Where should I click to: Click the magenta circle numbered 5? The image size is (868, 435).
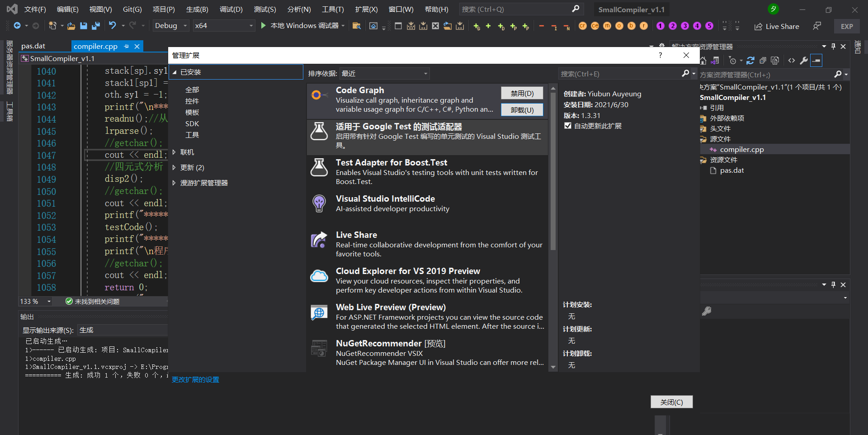(709, 26)
